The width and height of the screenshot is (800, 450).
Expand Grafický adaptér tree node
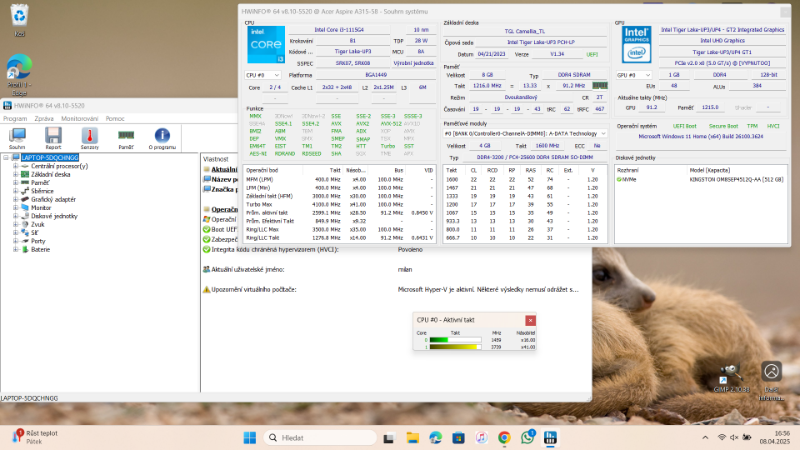[15, 199]
